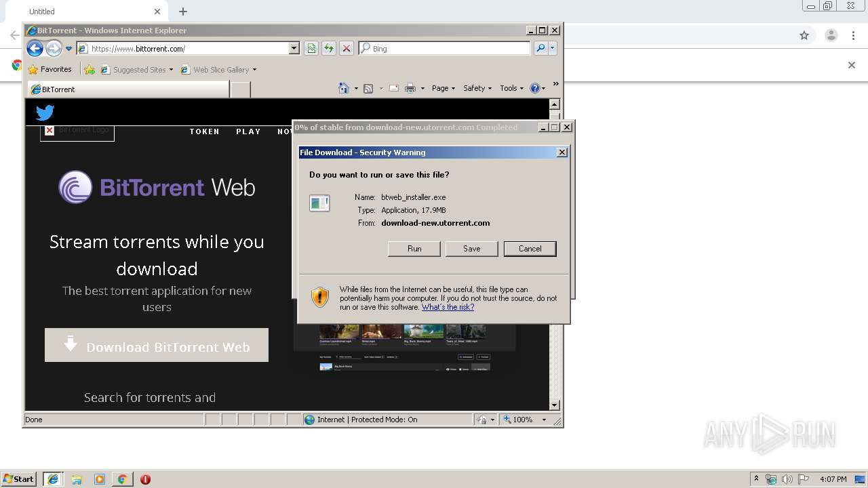
Task: Open Windows Media Player taskbar icon
Action: coord(100,479)
